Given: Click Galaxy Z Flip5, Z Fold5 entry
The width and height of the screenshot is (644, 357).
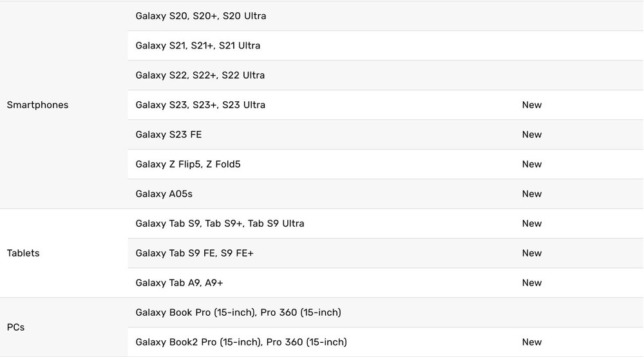Looking at the screenshot, I should coord(188,164).
